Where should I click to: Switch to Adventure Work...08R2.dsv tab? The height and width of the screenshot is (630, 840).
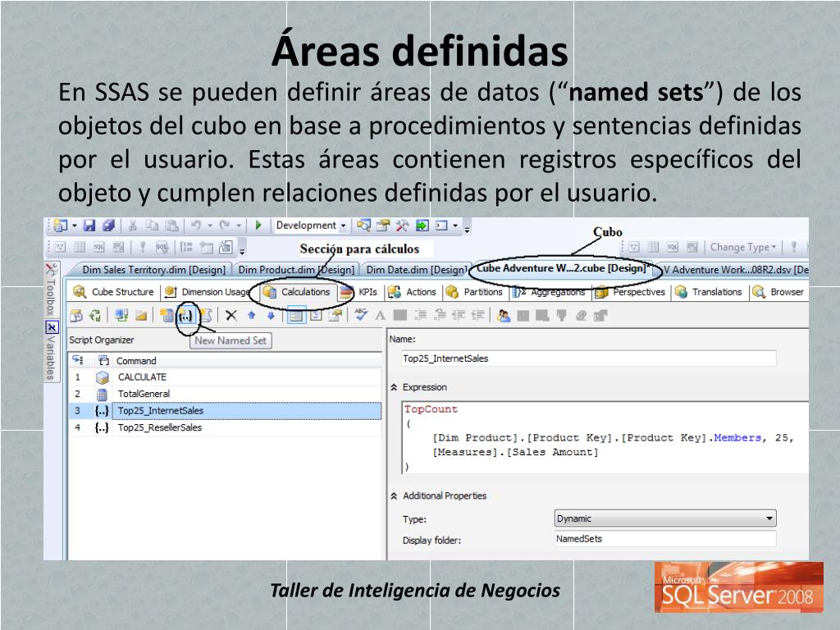(x=735, y=269)
